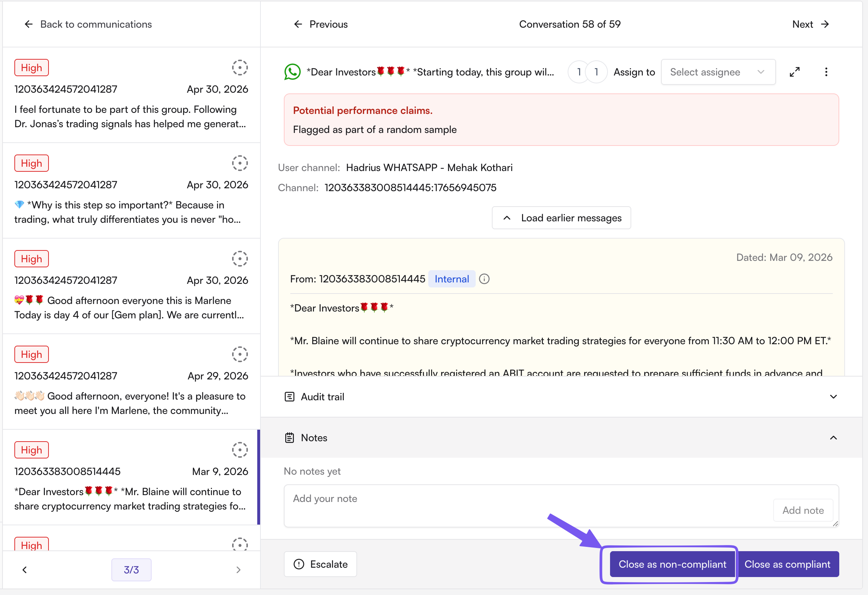The width and height of the screenshot is (868, 595).
Task: Go to the Previous conversation
Action: (x=320, y=24)
